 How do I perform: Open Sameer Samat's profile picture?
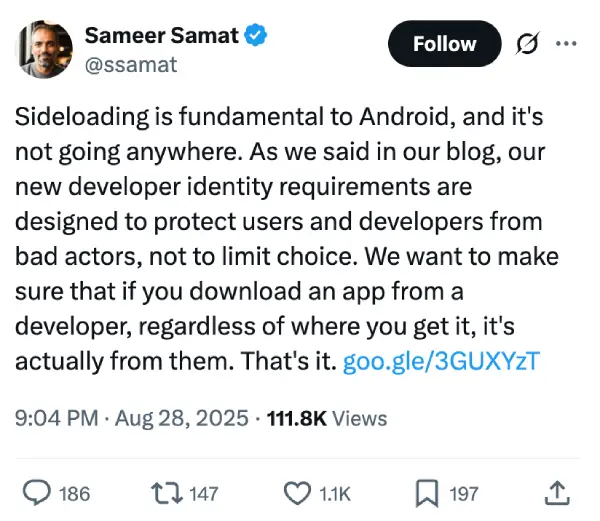(x=44, y=49)
